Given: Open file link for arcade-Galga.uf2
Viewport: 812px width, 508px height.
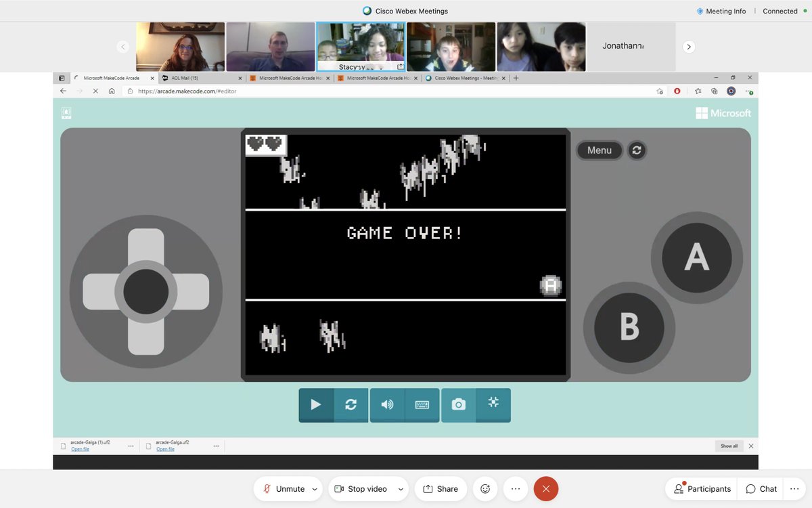Looking at the screenshot, I should pyautogui.click(x=165, y=449).
